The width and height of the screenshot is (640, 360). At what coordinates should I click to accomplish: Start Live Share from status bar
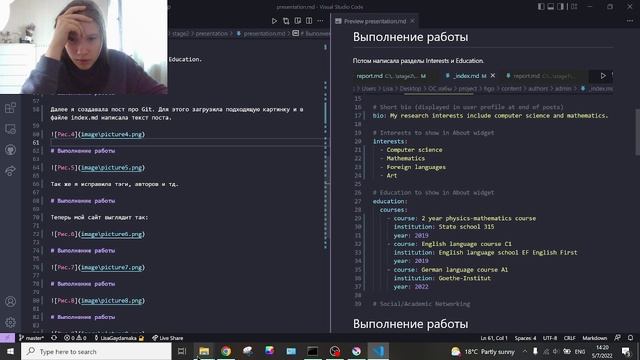click(168, 338)
